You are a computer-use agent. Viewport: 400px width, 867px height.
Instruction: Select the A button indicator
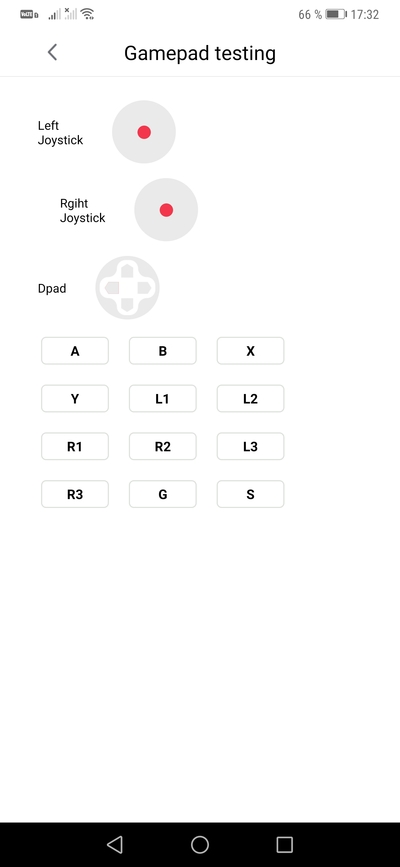(x=75, y=351)
